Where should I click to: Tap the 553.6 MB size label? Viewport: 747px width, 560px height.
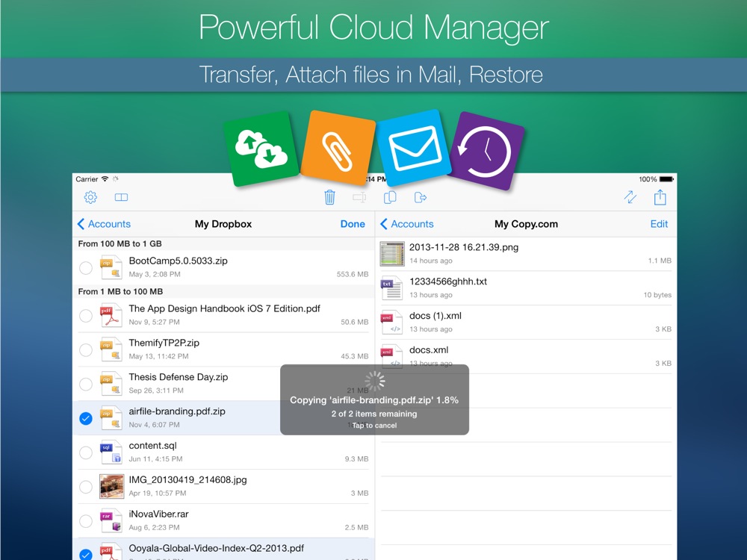[x=353, y=274]
